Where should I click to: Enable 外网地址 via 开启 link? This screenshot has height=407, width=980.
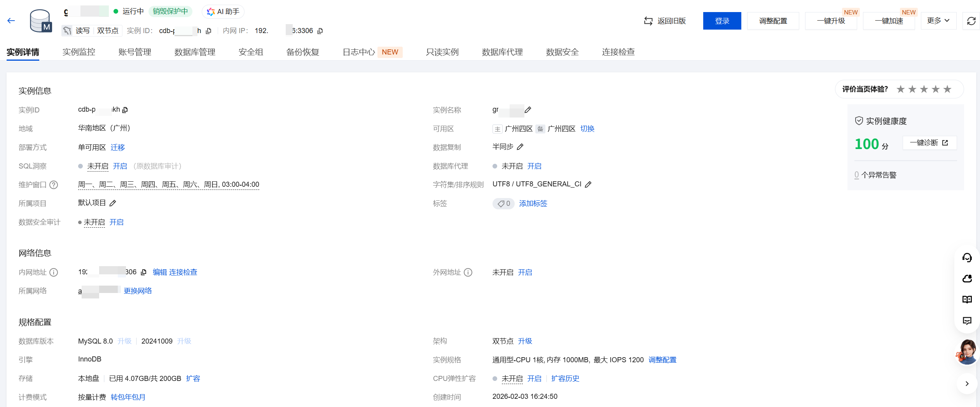(525, 272)
